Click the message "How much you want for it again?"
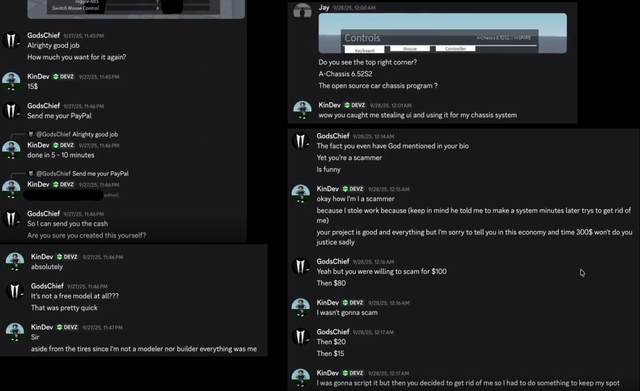This screenshot has width=640, height=391. [77, 57]
